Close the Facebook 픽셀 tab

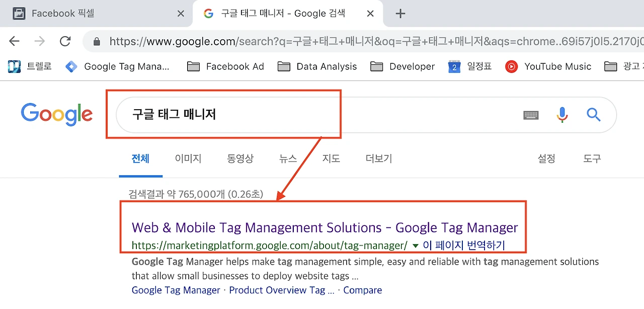[x=181, y=14]
